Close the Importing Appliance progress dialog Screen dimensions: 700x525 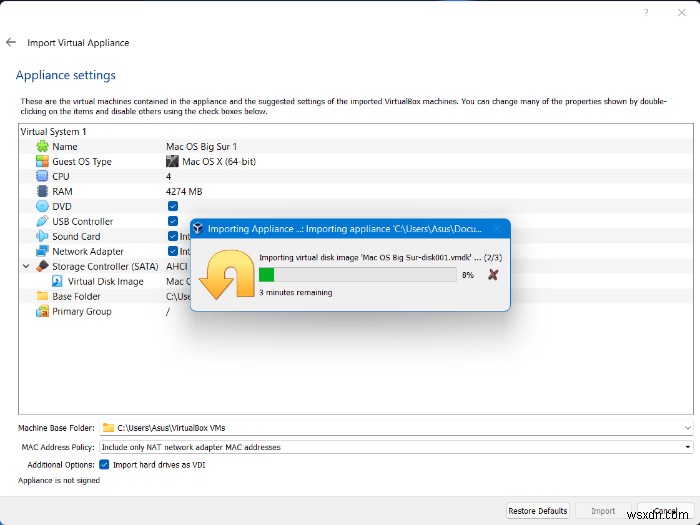coord(496,229)
